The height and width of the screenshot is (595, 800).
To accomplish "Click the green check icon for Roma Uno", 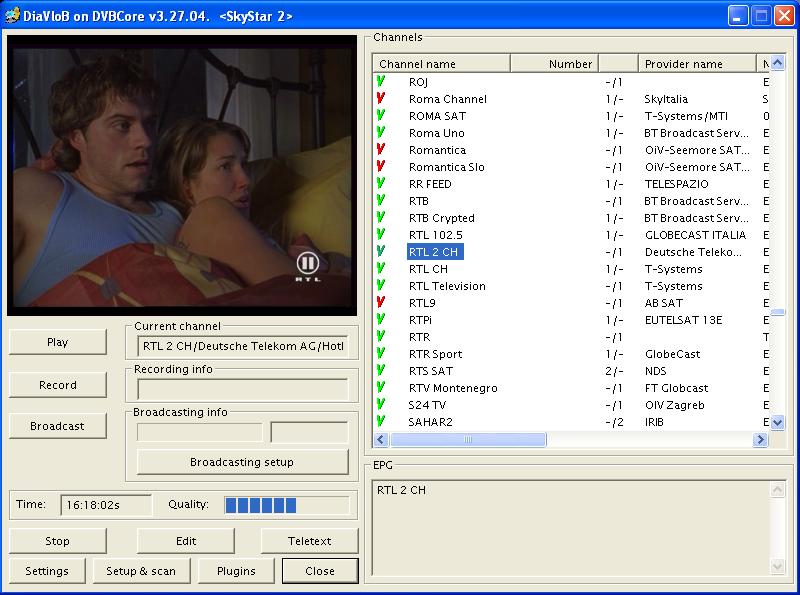I will [381, 132].
